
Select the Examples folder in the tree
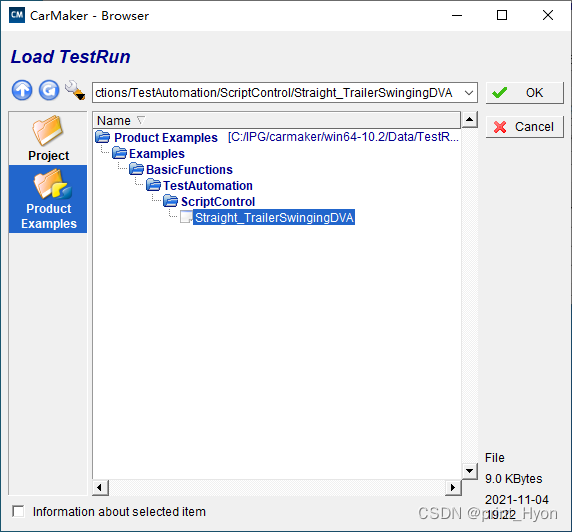tap(157, 154)
